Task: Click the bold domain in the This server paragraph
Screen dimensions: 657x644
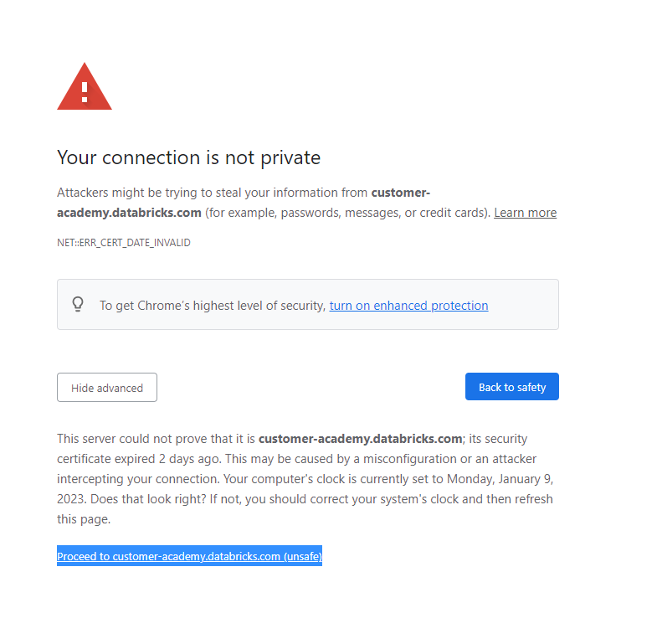Action: (x=360, y=439)
